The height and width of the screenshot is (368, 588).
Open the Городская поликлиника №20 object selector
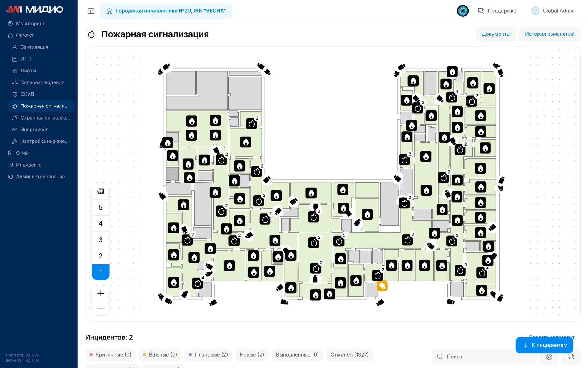[x=166, y=11]
